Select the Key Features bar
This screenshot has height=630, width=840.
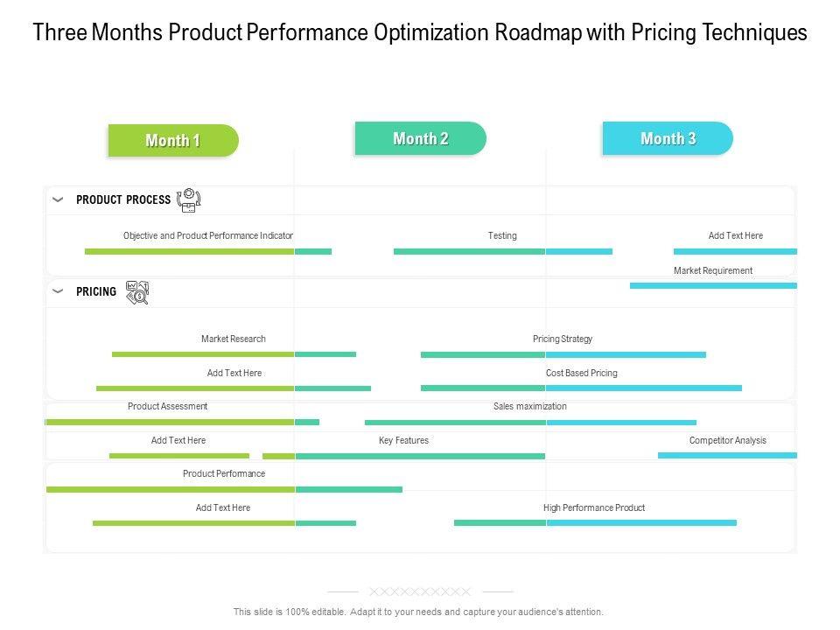403,456
